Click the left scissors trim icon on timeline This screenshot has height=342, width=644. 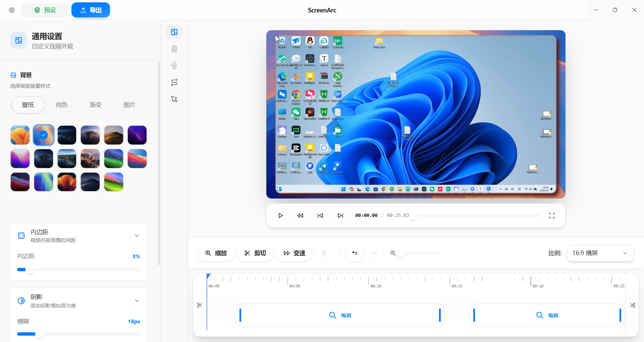(200, 305)
